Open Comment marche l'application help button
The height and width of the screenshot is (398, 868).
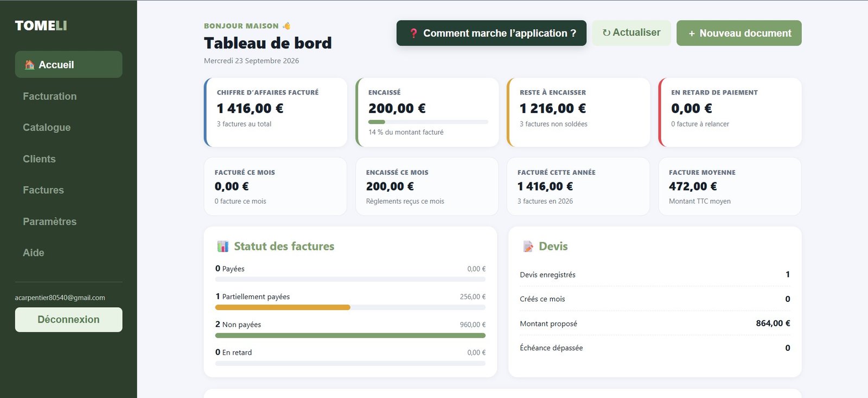click(x=492, y=33)
